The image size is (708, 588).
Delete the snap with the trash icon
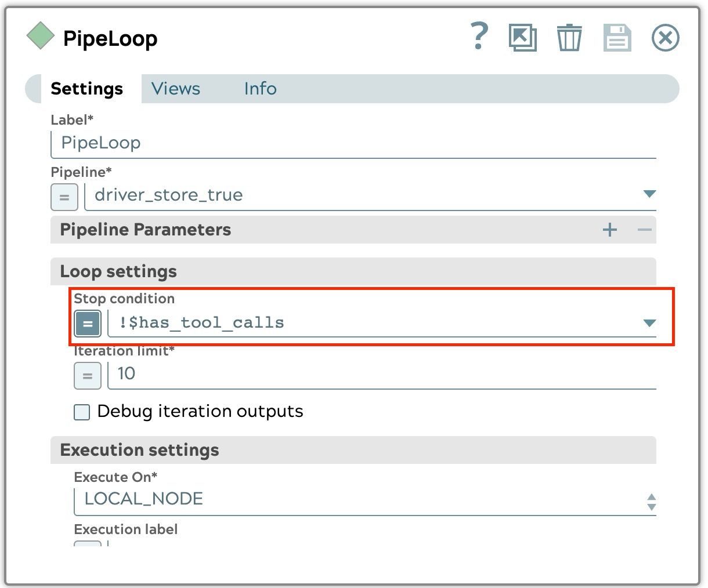coord(569,38)
